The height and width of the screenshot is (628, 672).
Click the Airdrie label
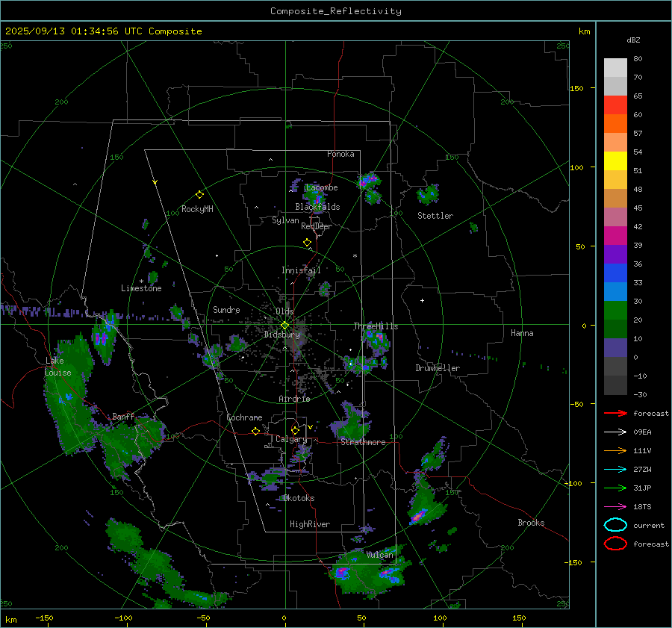point(294,399)
